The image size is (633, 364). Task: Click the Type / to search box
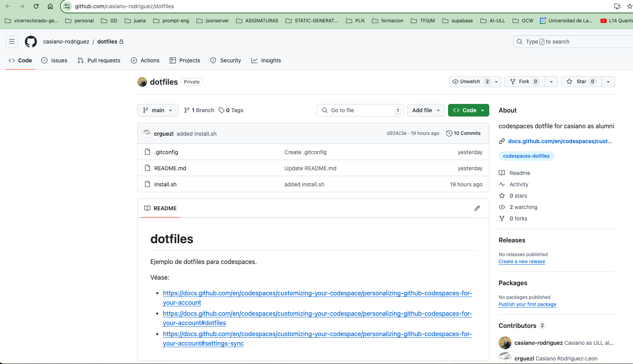573,42
